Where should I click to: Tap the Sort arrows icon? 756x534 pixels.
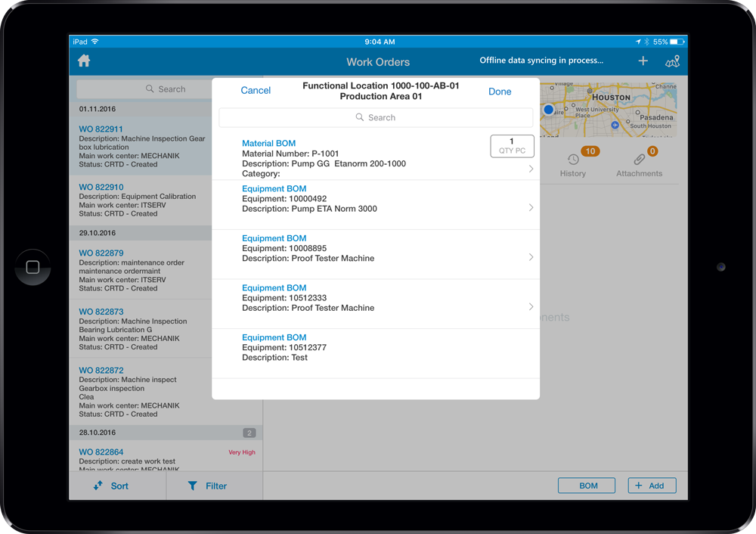pos(98,486)
